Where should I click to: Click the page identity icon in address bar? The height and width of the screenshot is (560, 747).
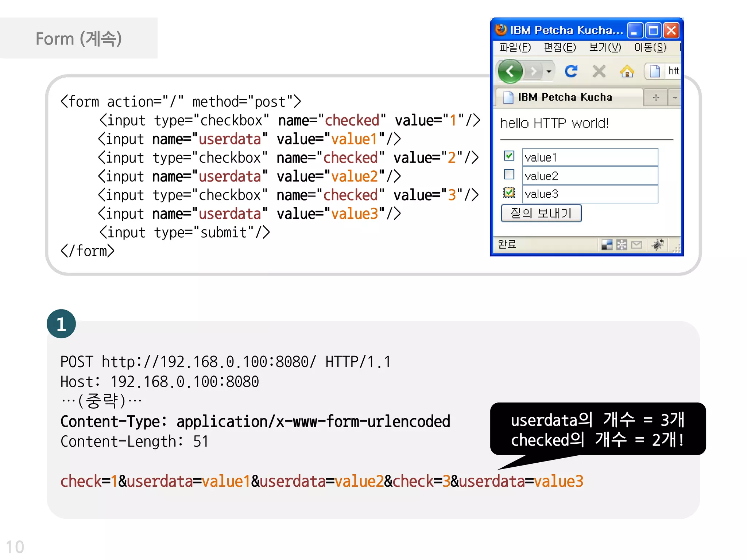click(655, 71)
